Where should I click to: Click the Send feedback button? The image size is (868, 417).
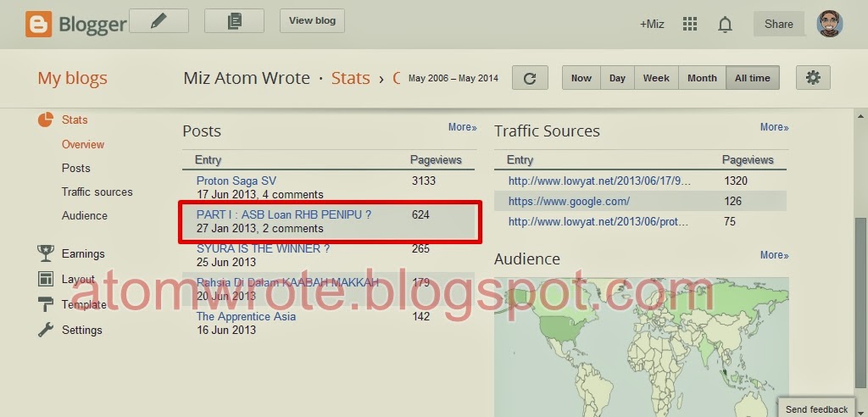816,409
